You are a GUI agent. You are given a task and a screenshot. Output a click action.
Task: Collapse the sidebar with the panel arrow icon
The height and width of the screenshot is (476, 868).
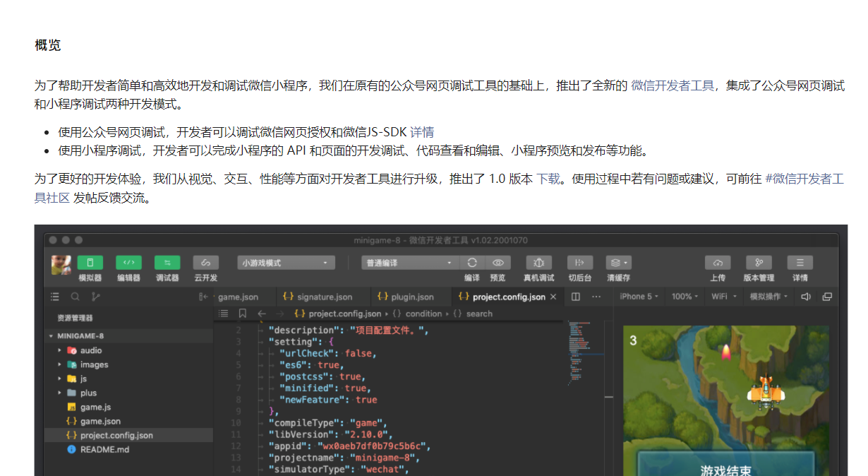pos(203,297)
